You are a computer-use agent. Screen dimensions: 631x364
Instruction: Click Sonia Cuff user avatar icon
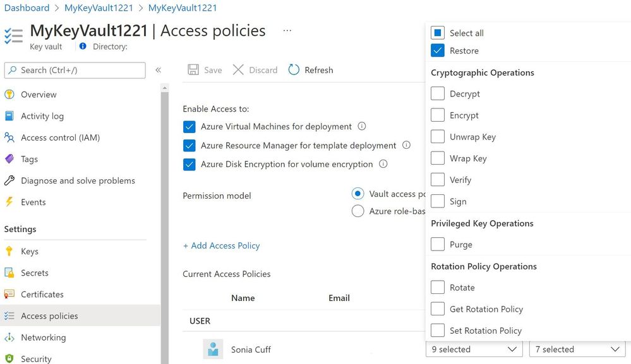click(x=213, y=349)
